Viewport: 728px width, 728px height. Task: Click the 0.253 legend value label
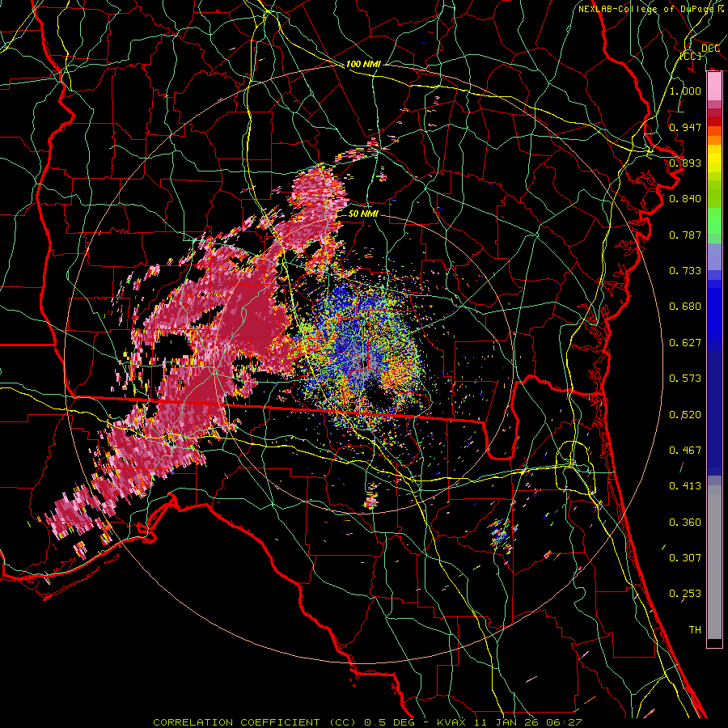685,594
